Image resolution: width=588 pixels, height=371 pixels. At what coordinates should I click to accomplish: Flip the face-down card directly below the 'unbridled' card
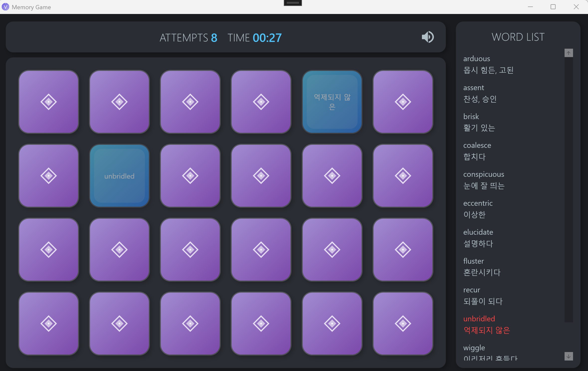coord(119,249)
